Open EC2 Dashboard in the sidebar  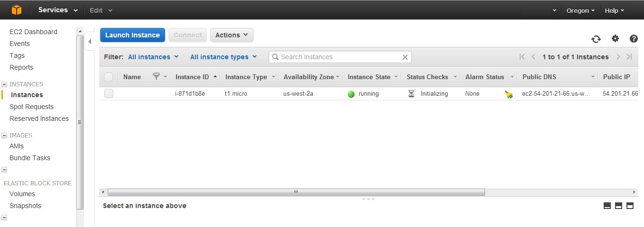[33, 32]
